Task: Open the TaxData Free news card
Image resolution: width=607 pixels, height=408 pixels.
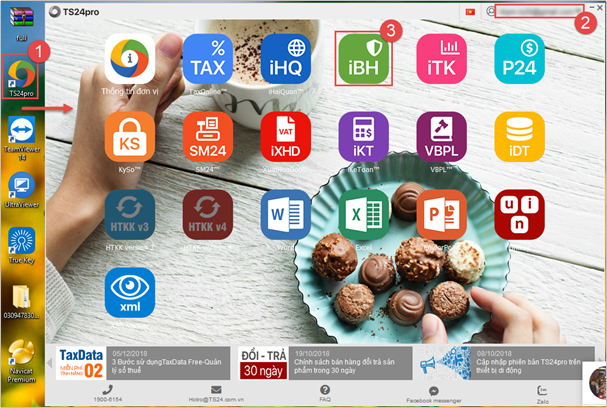Action: pos(143,363)
